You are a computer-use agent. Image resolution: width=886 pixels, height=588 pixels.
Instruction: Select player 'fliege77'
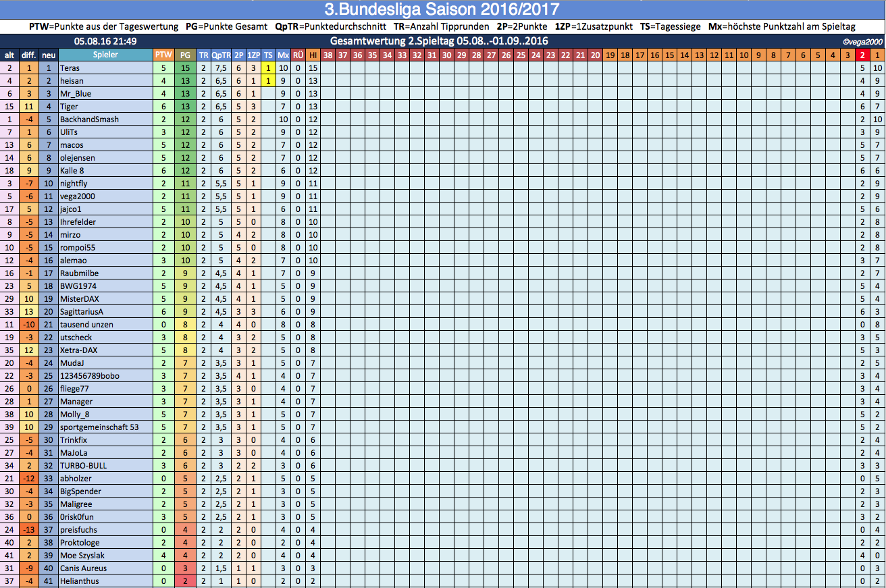click(x=105, y=389)
